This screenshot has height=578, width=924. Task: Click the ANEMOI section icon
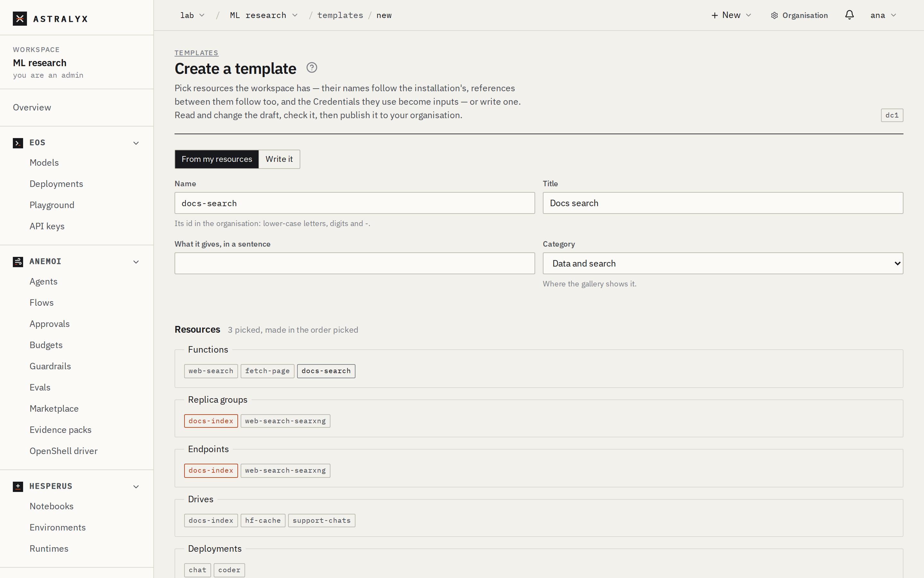point(18,262)
